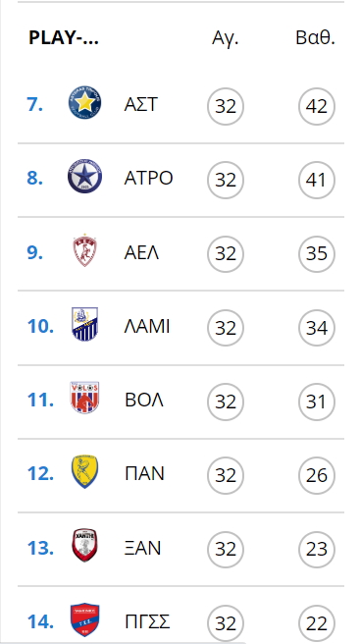Viewport: 360px width, 644px height.
Task: Sort by the Βαθ. column header
Action: pos(315,38)
